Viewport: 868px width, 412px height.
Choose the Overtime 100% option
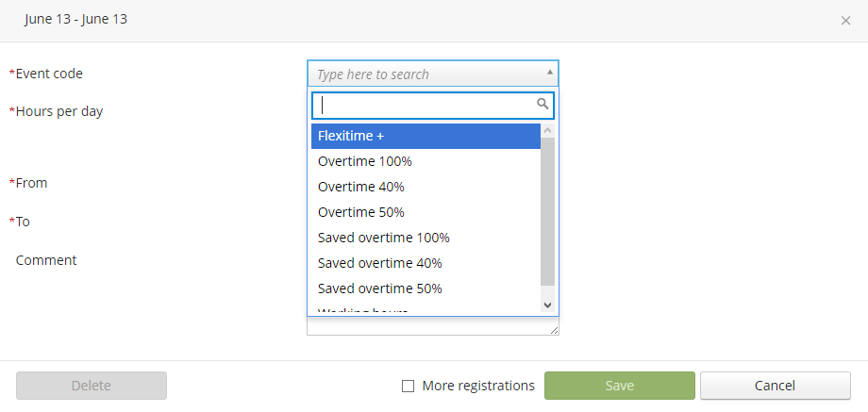[x=426, y=161]
